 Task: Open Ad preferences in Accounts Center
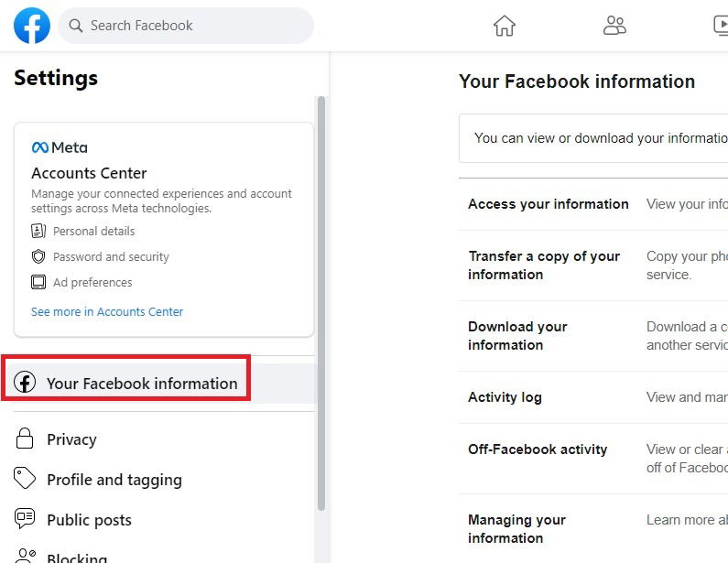pos(92,283)
